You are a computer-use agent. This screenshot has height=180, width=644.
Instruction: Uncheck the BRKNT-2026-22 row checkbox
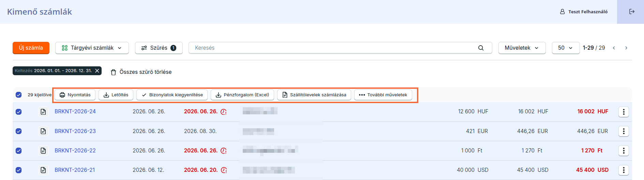pos(19,151)
